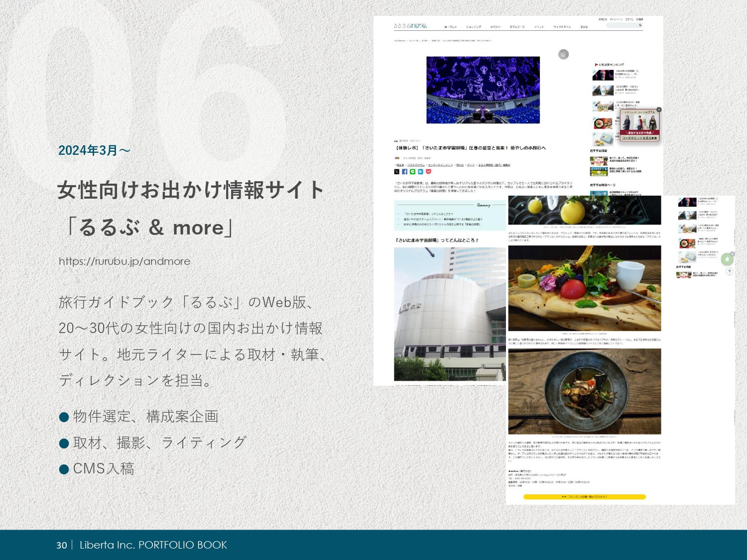The image size is (747, 560).
Task: Click the vegetable platter food photo
Action: 584,288
